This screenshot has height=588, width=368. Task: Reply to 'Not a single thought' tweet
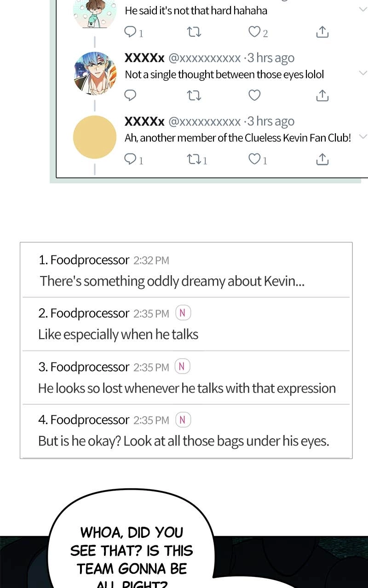pyautogui.click(x=131, y=95)
